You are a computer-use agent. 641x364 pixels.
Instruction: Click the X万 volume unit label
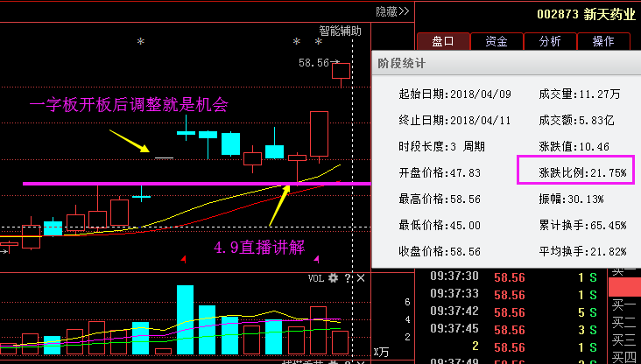tap(381, 352)
